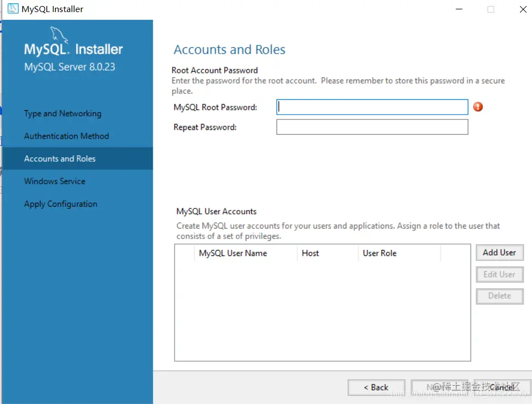
Task: Go to Apply Configuration step
Action: (61, 204)
